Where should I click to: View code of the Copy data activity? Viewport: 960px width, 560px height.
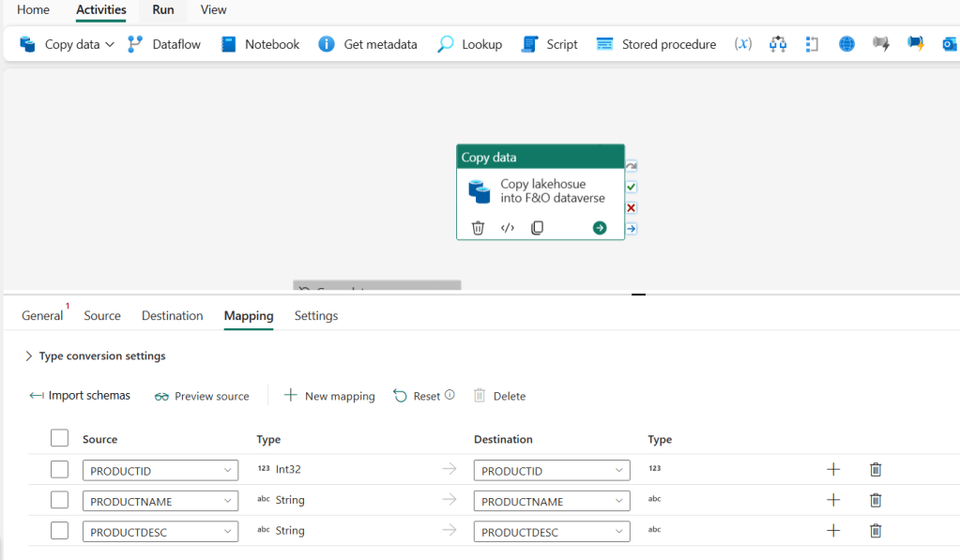tap(508, 228)
